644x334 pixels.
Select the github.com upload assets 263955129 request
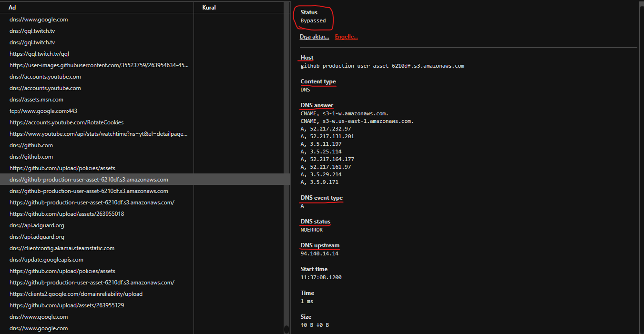point(66,305)
